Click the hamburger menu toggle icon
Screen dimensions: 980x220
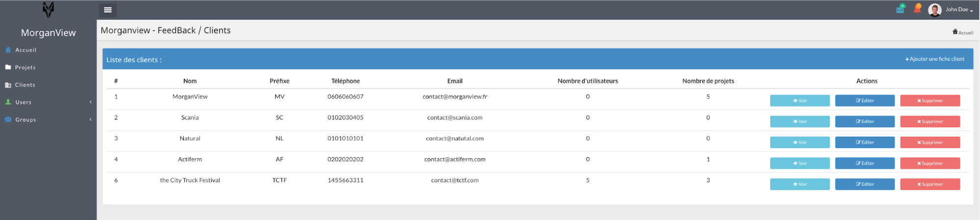(107, 10)
